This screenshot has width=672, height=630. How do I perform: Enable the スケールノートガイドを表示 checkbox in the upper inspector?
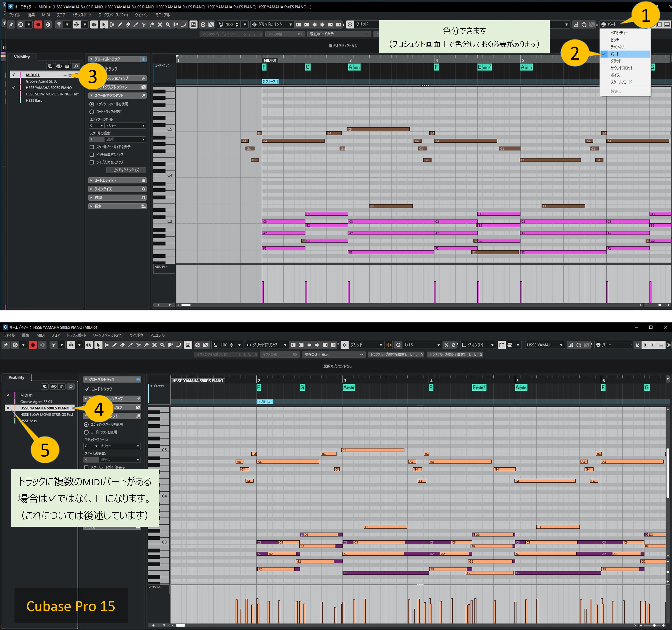pos(92,147)
